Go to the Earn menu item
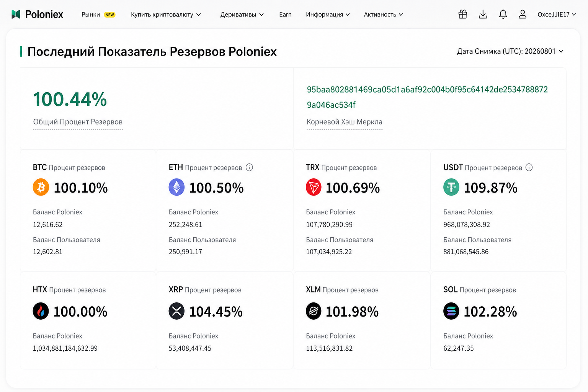Image resolution: width=588 pixels, height=392 pixels. point(285,15)
